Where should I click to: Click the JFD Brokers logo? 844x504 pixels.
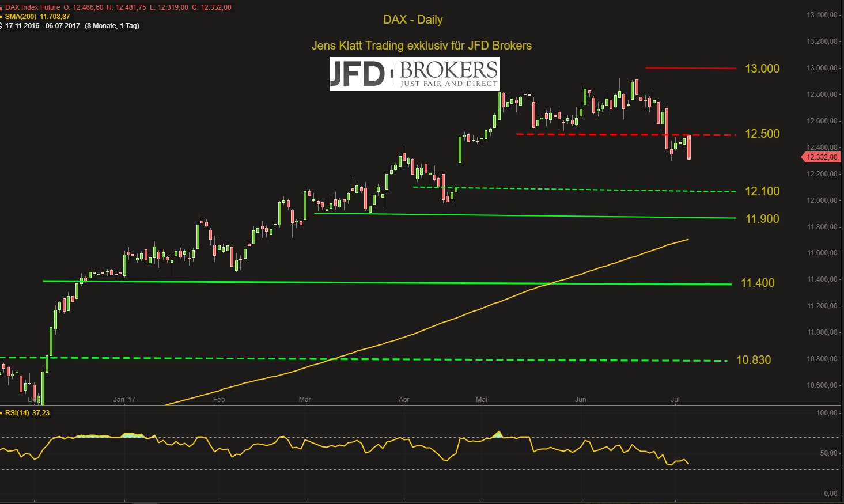tap(415, 74)
